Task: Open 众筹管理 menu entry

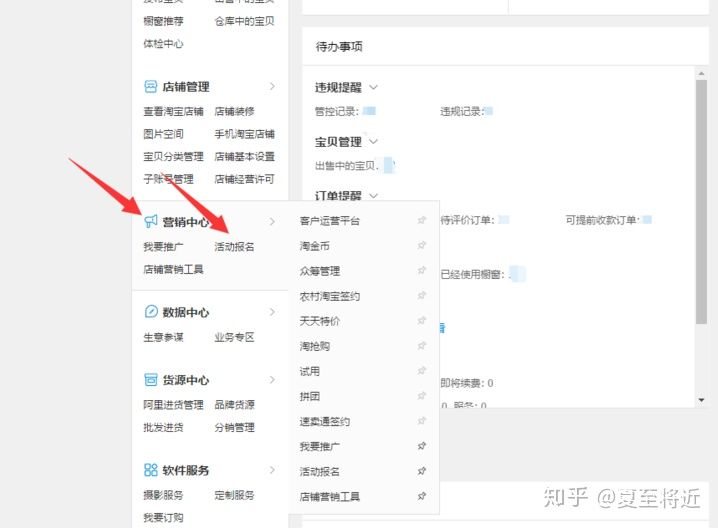Action: (320, 271)
